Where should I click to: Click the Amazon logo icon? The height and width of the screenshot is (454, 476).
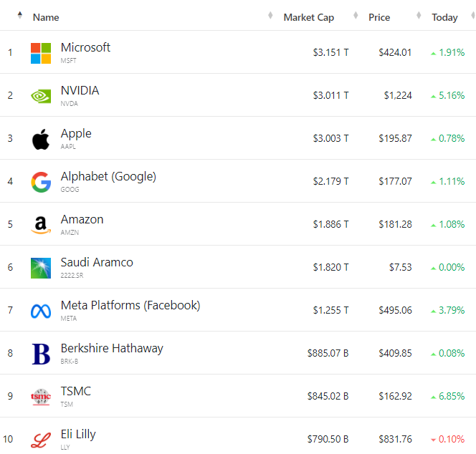coord(41,225)
